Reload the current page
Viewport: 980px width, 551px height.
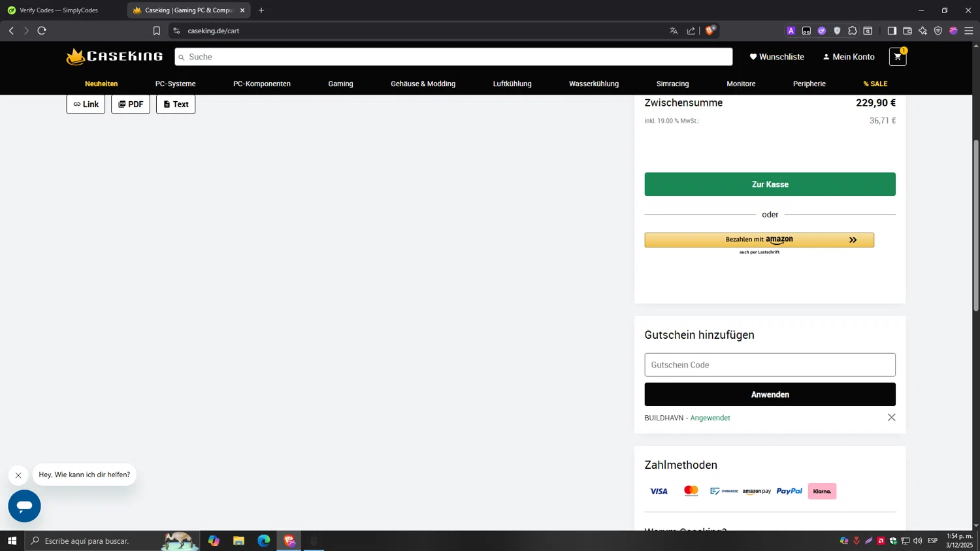[x=42, y=31]
